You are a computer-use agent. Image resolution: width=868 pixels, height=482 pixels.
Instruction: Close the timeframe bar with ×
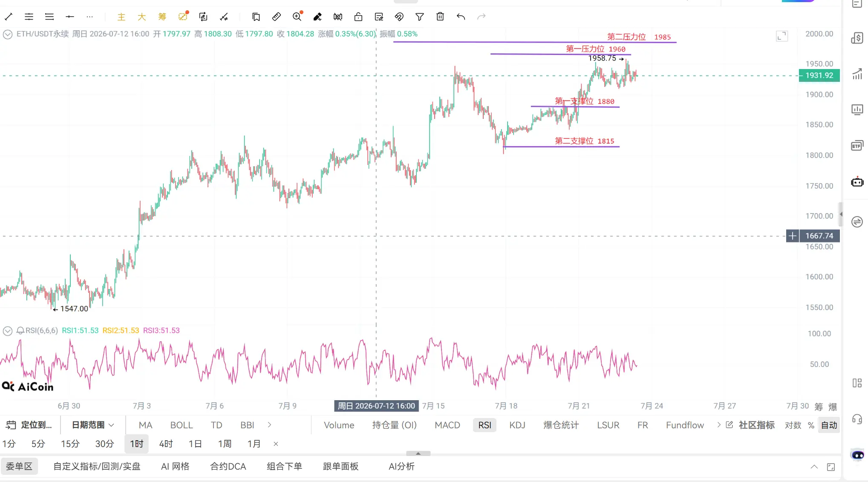click(x=276, y=444)
